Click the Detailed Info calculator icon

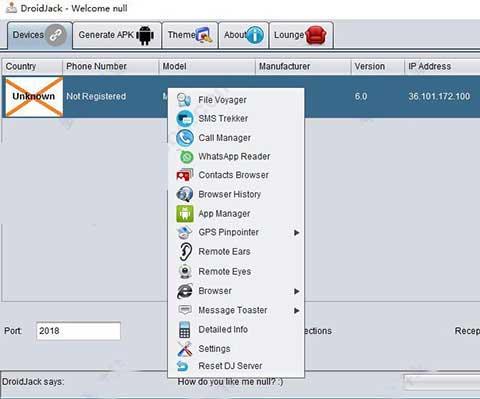click(184, 330)
